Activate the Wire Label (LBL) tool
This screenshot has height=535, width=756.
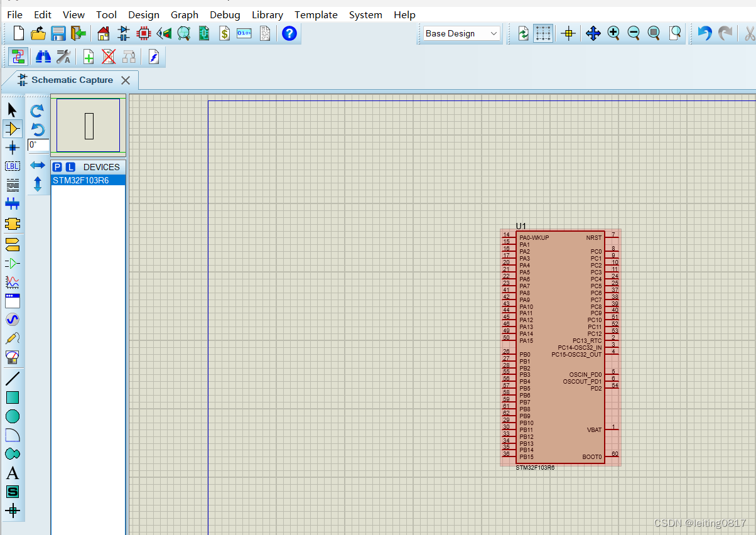click(13, 166)
